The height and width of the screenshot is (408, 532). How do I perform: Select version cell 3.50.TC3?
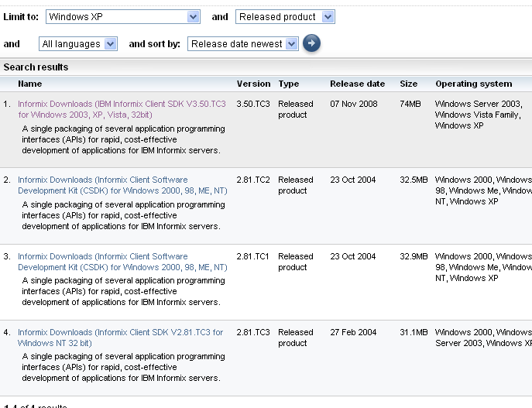tap(253, 104)
